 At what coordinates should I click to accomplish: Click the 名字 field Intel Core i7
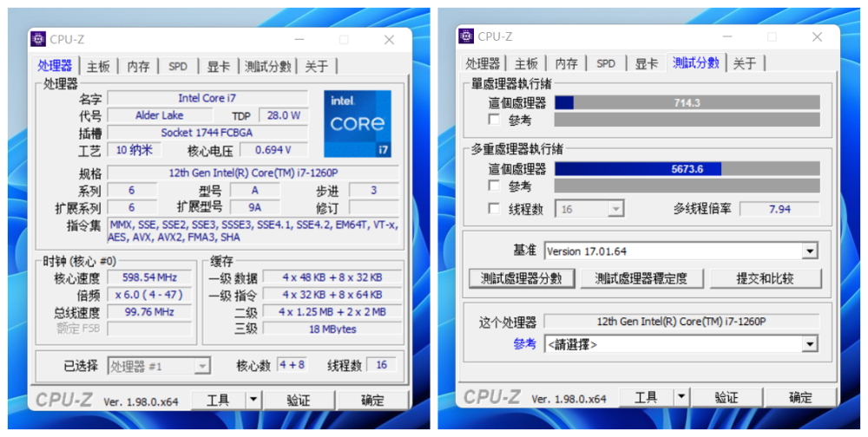click(207, 98)
